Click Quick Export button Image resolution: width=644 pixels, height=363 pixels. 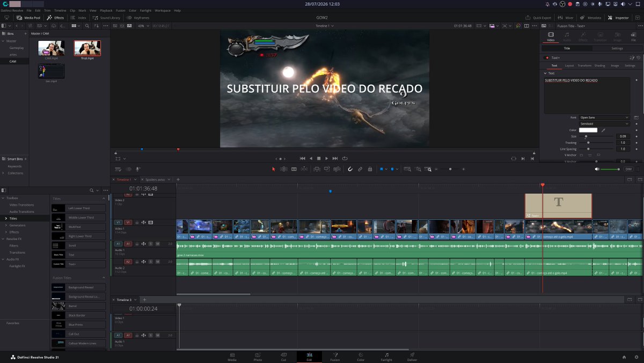[x=538, y=18]
